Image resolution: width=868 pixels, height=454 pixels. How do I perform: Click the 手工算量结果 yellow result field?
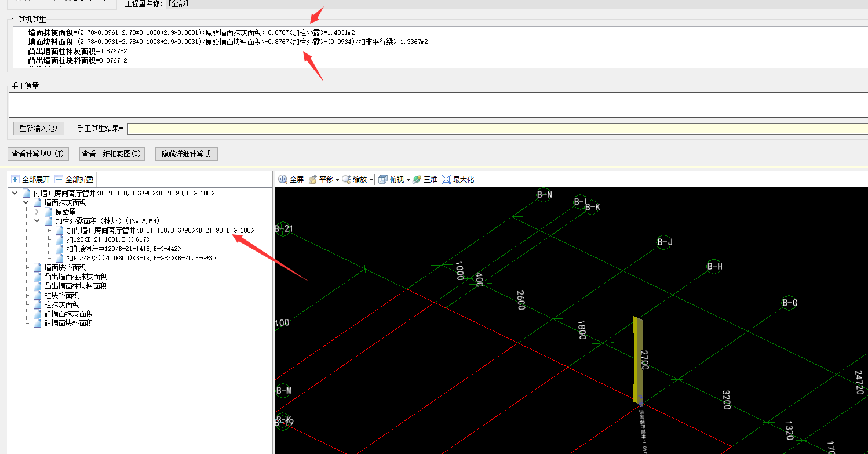(498, 128)
